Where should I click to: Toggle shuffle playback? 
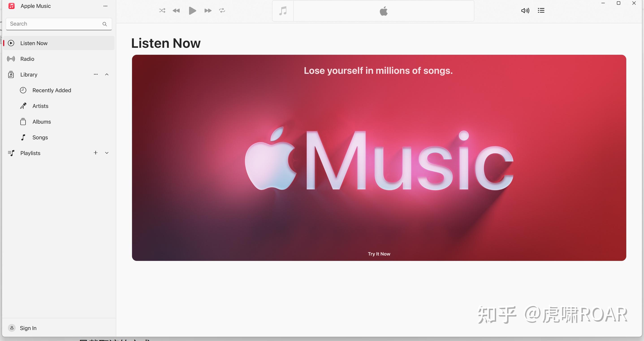tap(162, 11)
